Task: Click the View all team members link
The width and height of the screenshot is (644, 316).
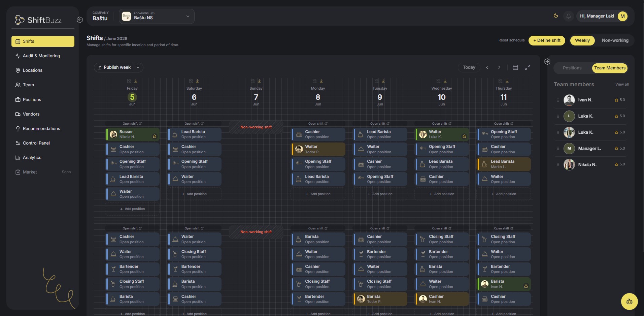Action: point(622,85)
